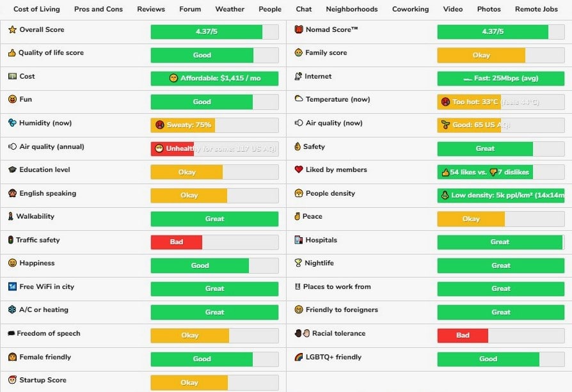
Task: Click the hospital icon beside Hospitals
Action: 299,240
